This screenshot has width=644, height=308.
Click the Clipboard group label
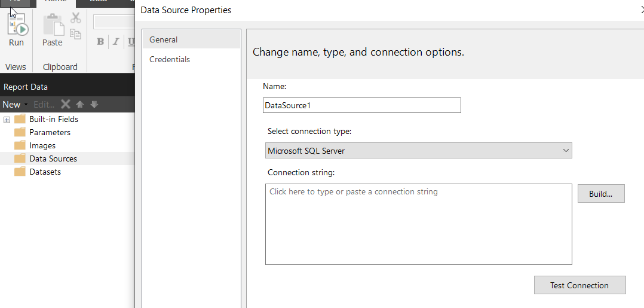point(60,67)
